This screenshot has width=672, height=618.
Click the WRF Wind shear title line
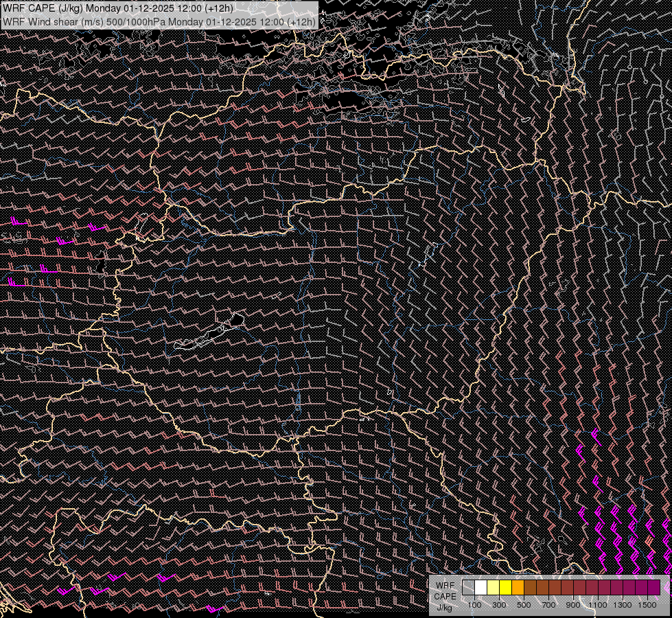pyautogui.click(x=159, y=22)
